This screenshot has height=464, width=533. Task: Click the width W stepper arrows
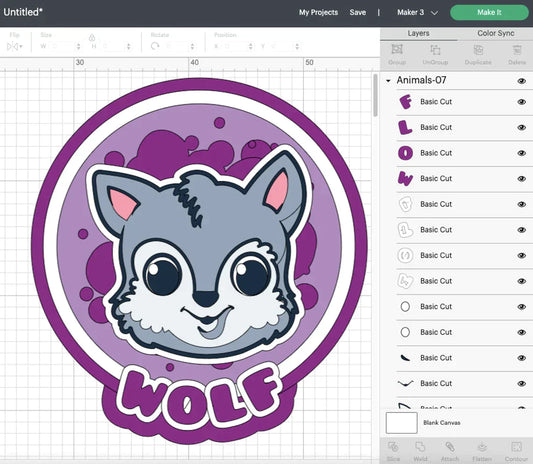(79, 46)
